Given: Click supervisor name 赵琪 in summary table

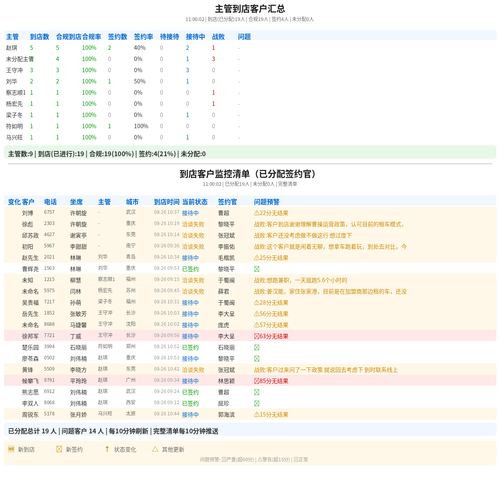Looking at the screenshot, I should [x=12, y=48].
